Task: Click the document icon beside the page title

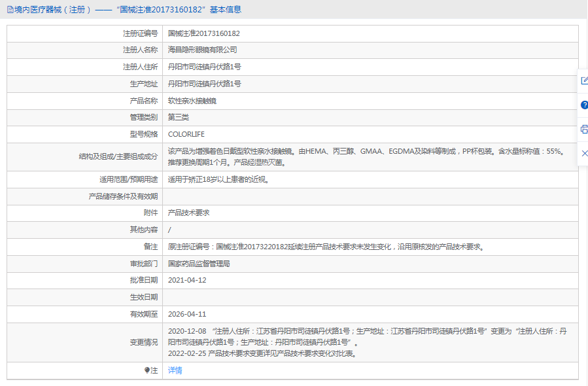Action: (x=10, y=10)
